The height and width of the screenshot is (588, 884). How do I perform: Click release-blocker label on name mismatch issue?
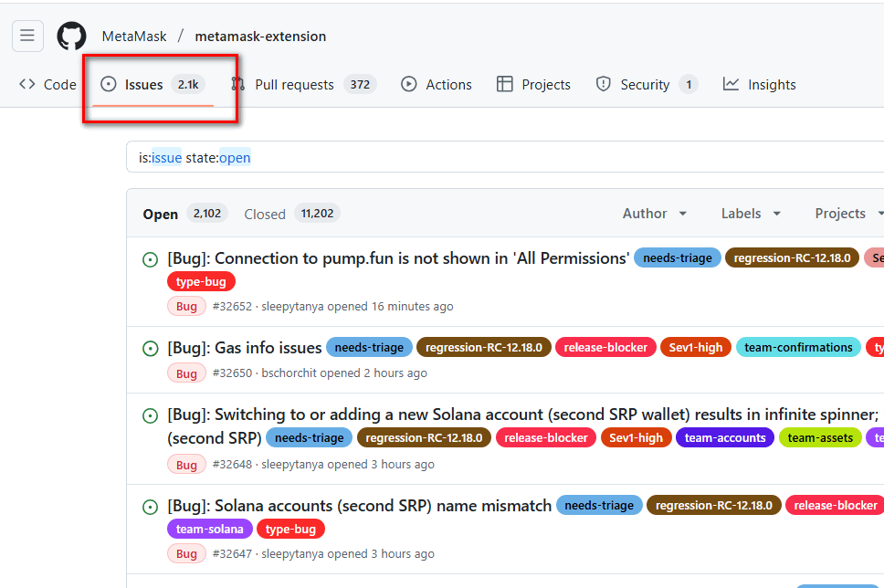tap(836, 505)
